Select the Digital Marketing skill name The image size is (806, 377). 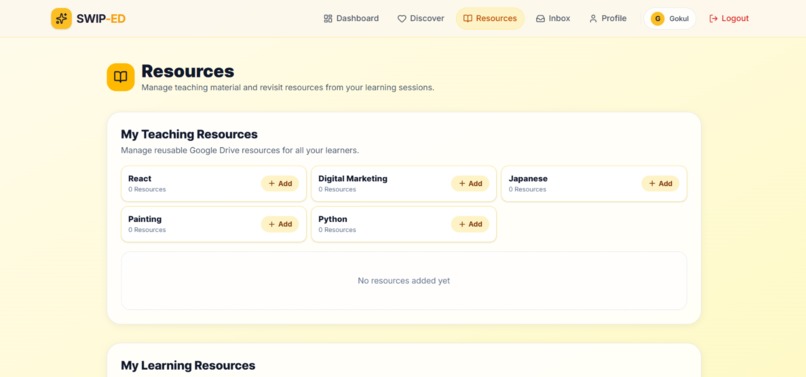click(x=353, y=178)
